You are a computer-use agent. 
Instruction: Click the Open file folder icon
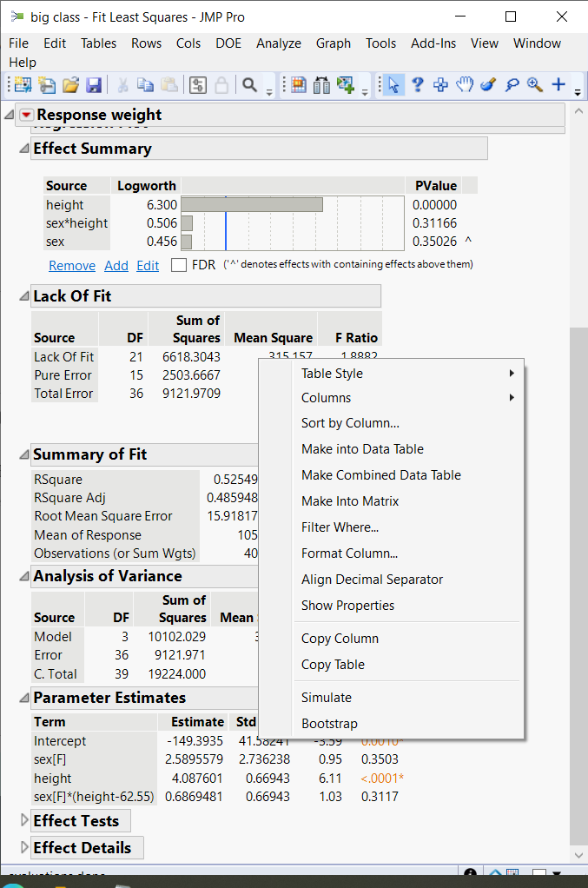click(69, 84)
